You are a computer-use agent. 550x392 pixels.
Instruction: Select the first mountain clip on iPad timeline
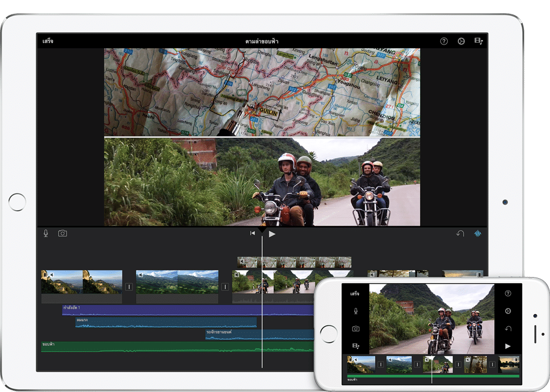pyautogui.click(x=81, y=282)
